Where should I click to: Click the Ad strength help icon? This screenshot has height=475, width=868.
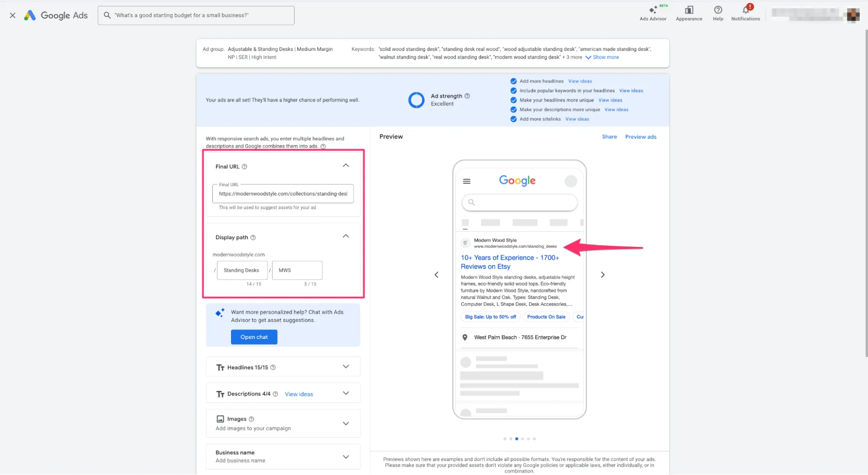pos(467,96)
